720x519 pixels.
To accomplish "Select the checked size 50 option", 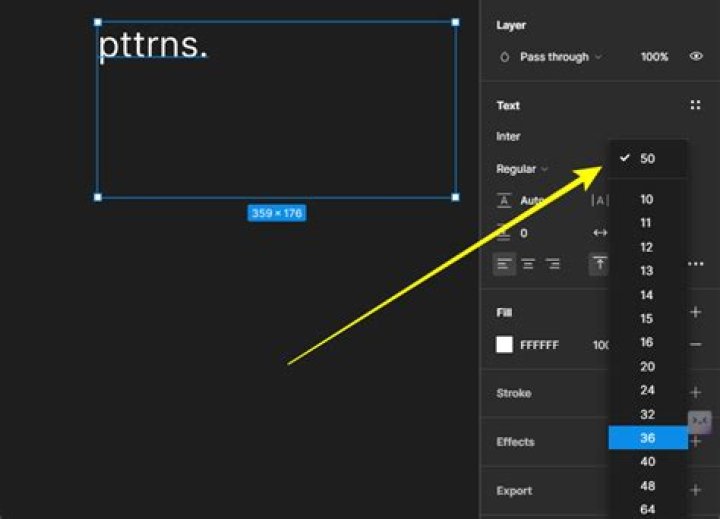I will click(x=648, y=158).
